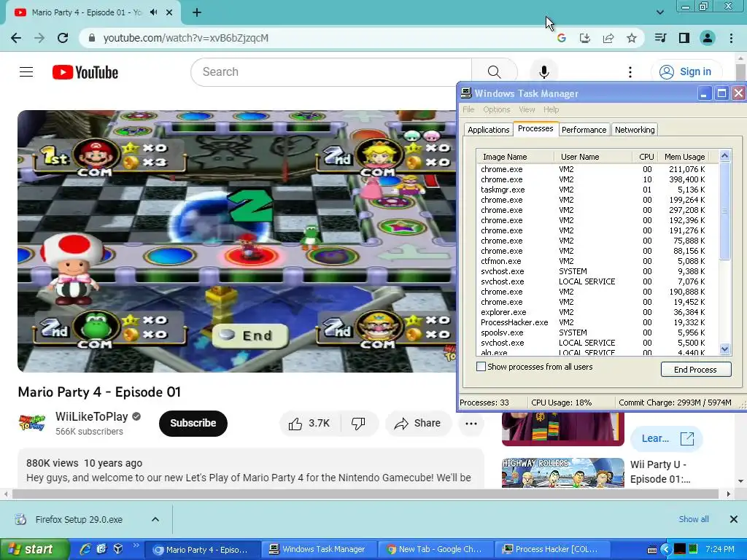Open the Chrome profile avatar
The height and width of the screenshot is (560, 747).
[x=708, y=38]
